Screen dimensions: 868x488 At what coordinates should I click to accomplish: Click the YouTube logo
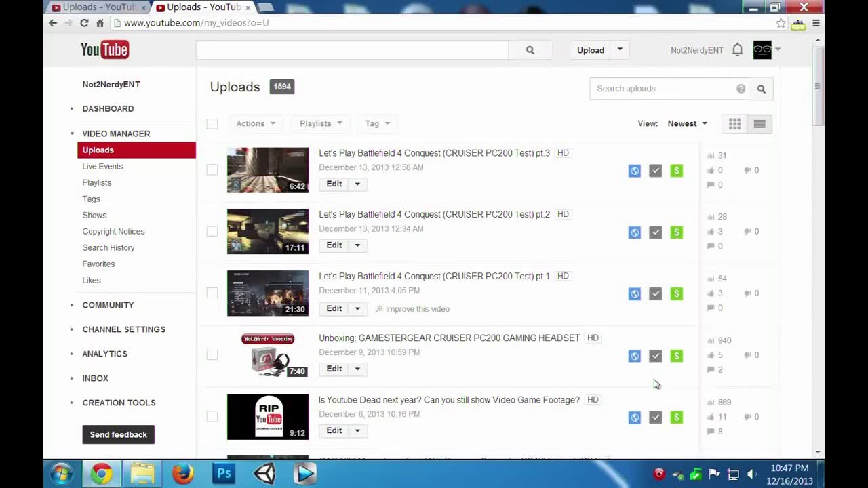tap(105, 49)
